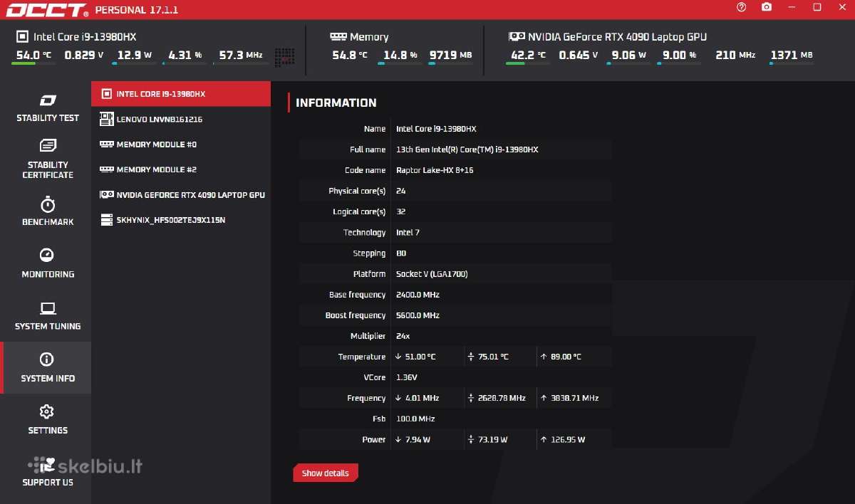This screenshot has width=855, height=504.
Task: Click the GPU temperature 42.2 °C reading
Action: tap(528, 55)
